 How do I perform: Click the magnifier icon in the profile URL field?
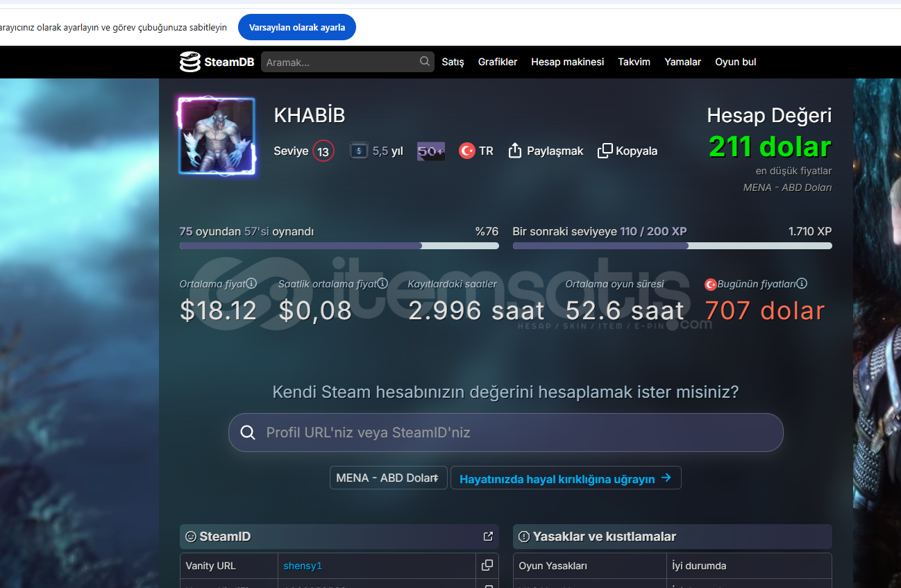click(x=248, y=432)
